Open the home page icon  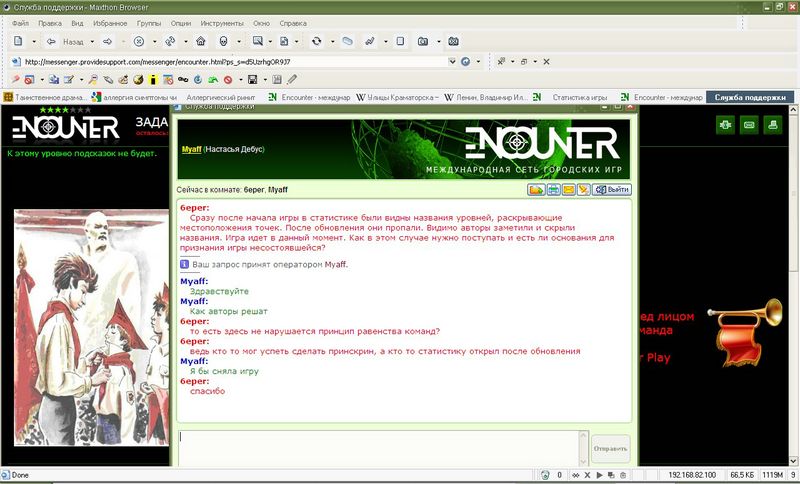click(x=201, y=41)
